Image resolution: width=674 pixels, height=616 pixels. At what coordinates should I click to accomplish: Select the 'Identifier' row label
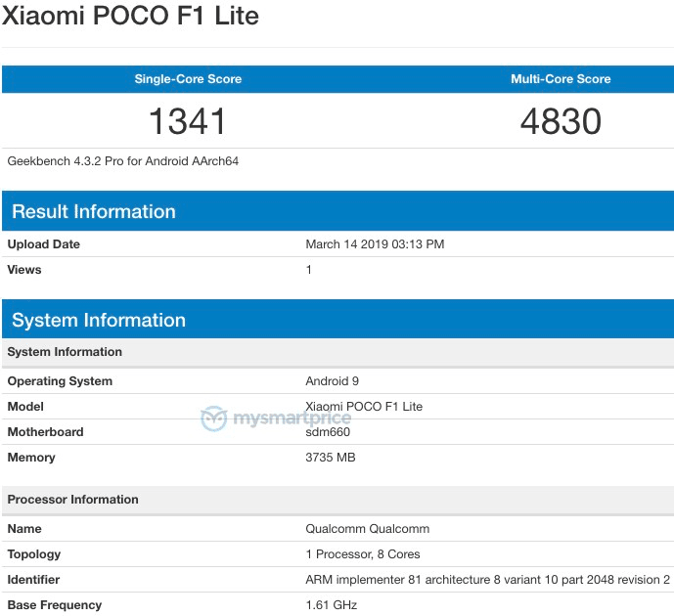tap(33, 580)
